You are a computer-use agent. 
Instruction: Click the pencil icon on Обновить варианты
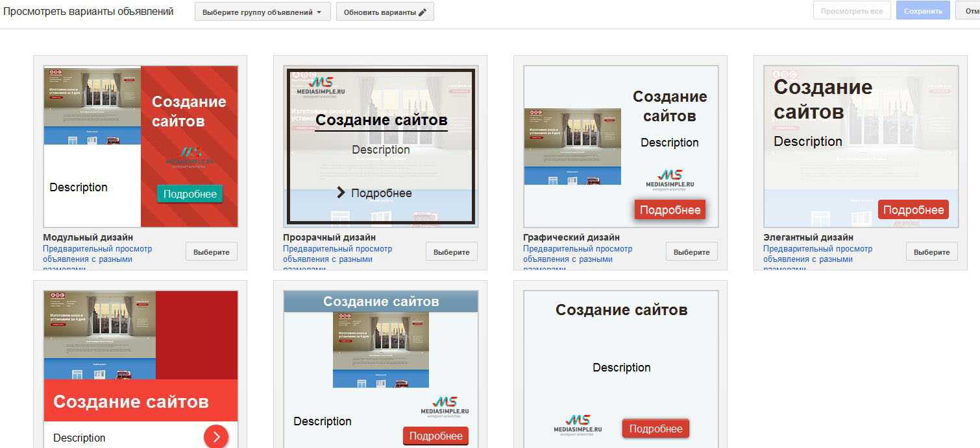(423, 12)
